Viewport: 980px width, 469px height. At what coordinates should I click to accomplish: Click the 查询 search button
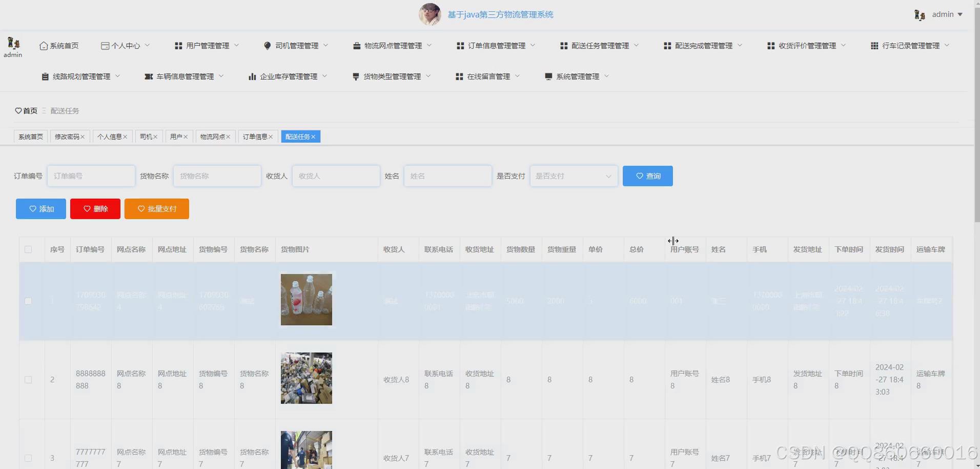tap(647, 176)
